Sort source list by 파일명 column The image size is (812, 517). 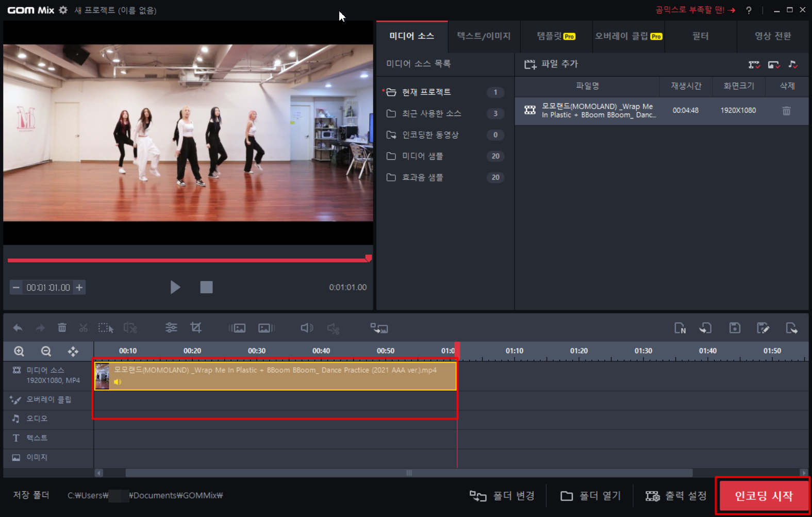[x=587, y=86]
